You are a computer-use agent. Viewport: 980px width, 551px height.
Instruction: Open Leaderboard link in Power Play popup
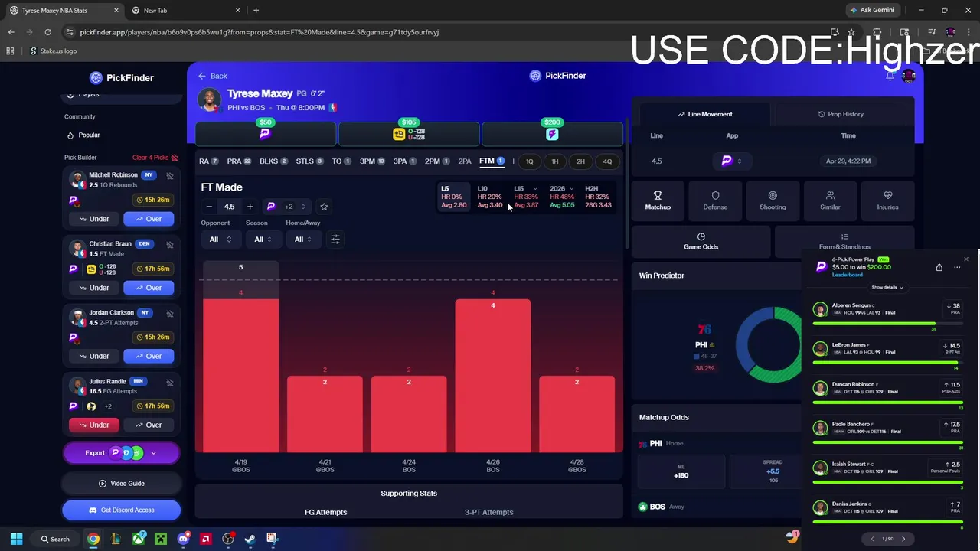(x=847, y=275)
